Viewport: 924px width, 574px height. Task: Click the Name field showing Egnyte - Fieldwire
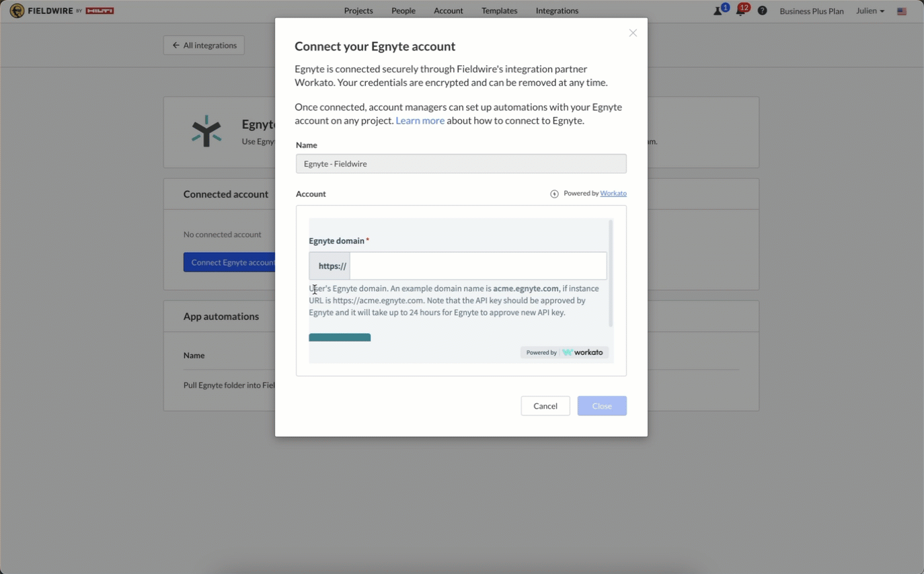[x=461, y=163]
